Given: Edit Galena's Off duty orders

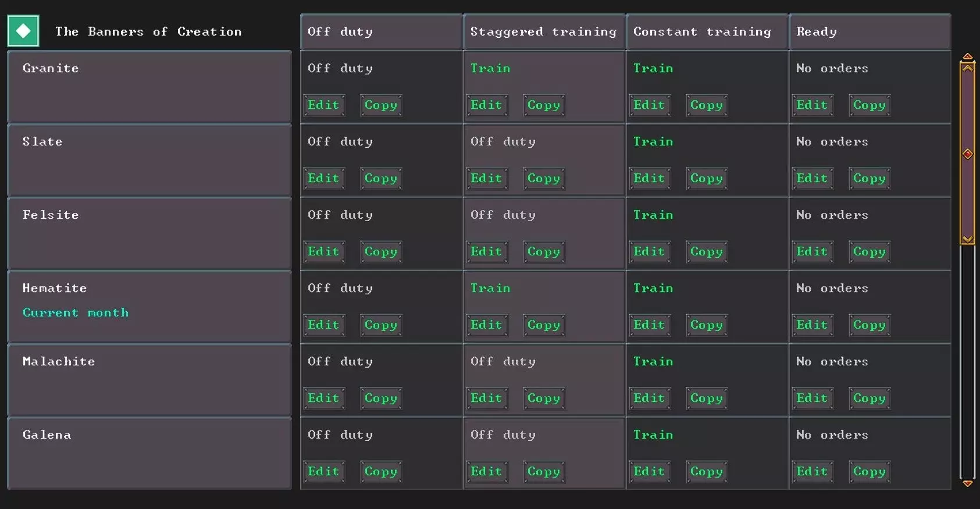Looking at the screenshot, I should click(323, 472).
